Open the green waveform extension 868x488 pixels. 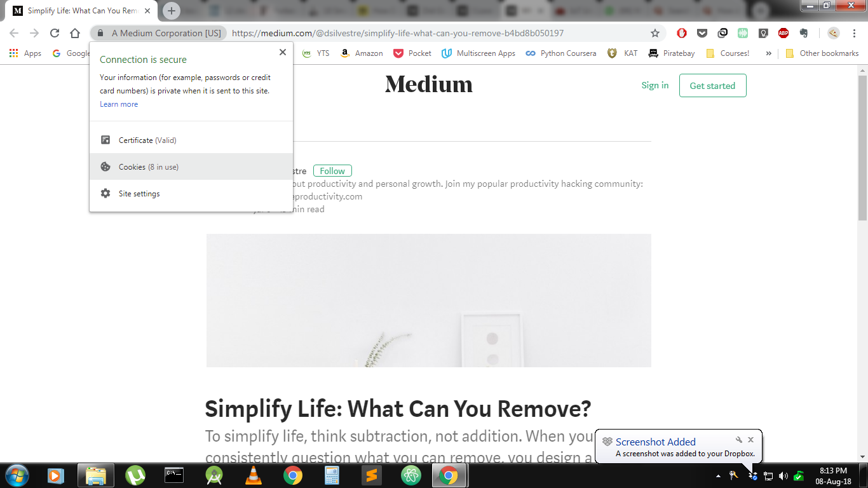click(x=743, y=33)
